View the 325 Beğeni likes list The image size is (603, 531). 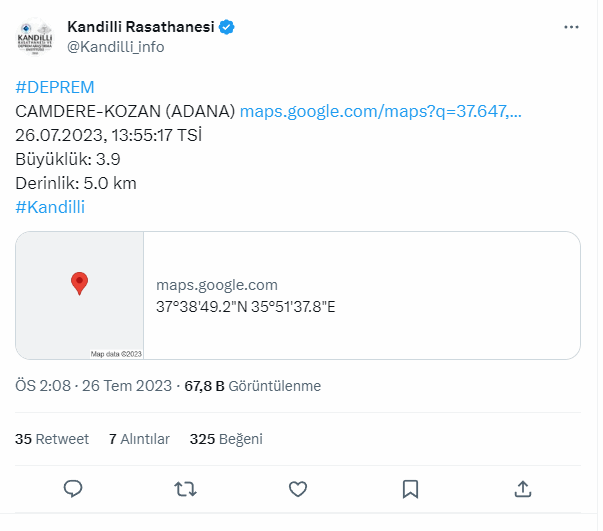(226, 439)
